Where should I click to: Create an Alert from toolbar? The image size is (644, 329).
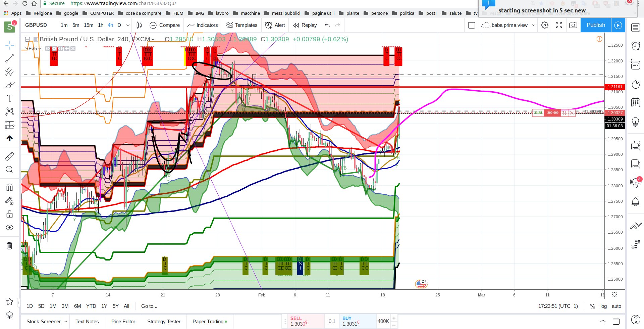275,25
